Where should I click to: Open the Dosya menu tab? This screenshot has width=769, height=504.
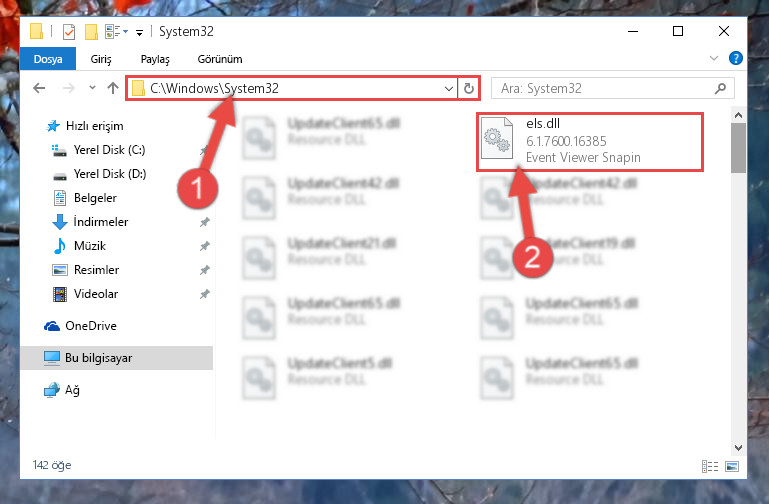[48, 59]
